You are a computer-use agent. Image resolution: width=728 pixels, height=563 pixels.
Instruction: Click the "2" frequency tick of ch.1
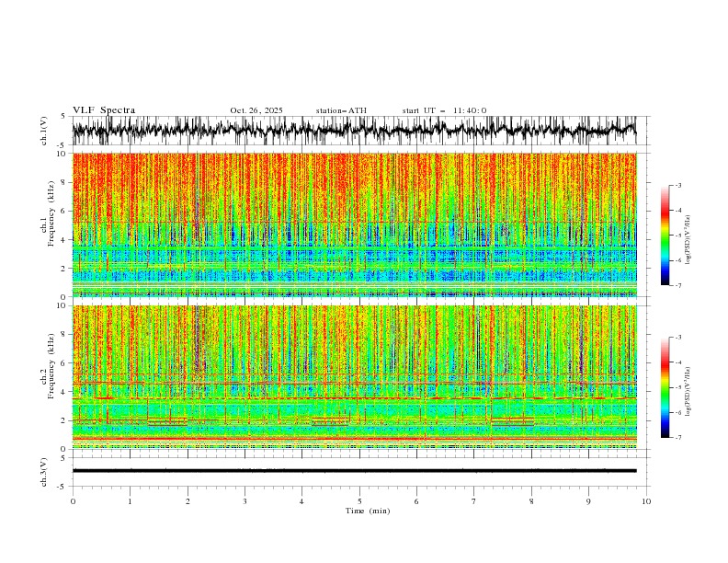click(65, 269)
